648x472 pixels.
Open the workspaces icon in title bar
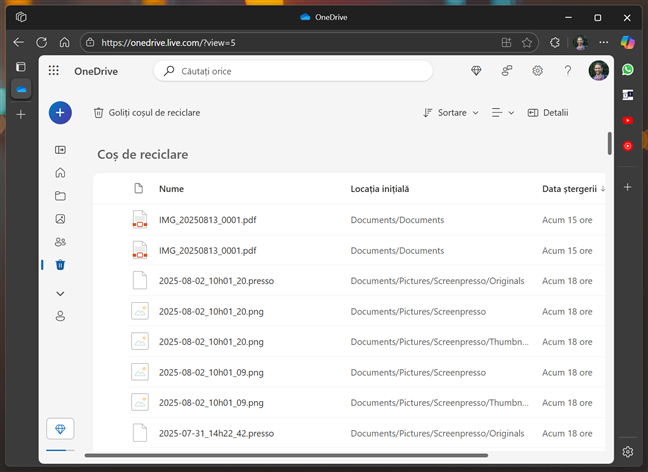21,17
